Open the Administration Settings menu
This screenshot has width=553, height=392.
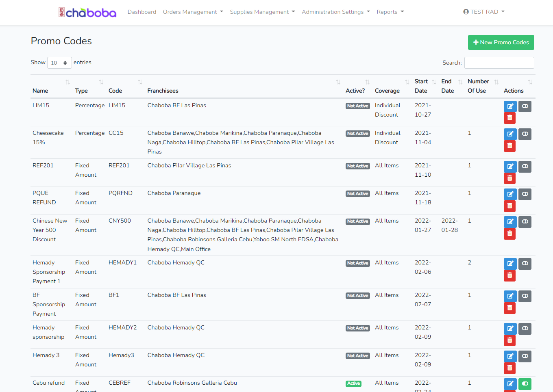point(336,12)
